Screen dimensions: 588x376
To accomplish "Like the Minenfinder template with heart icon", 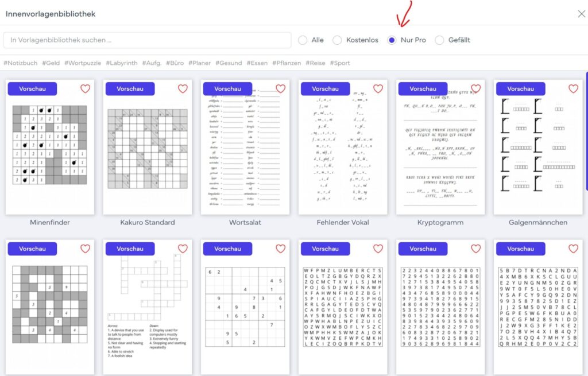I will click(85, 89).
